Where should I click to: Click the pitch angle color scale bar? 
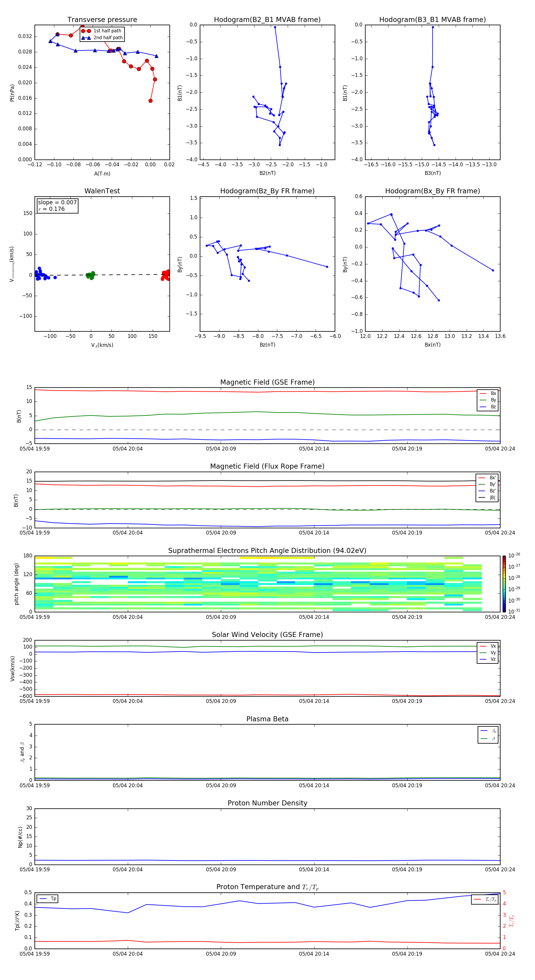point(504,584)
